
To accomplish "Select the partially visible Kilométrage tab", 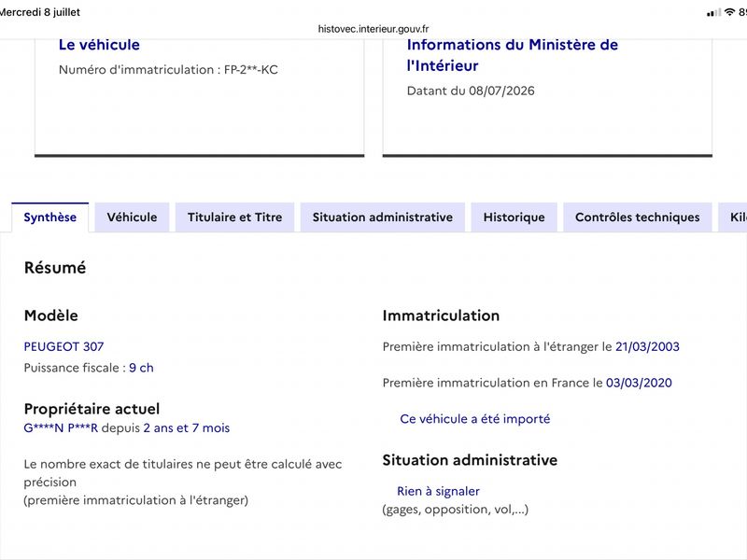I will [733, 217].
